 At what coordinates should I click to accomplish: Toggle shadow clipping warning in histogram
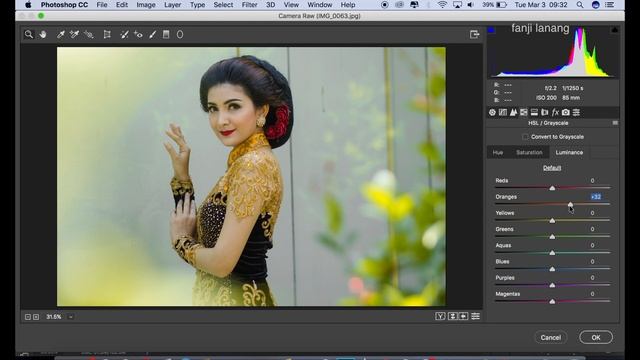tap(491, 30)
